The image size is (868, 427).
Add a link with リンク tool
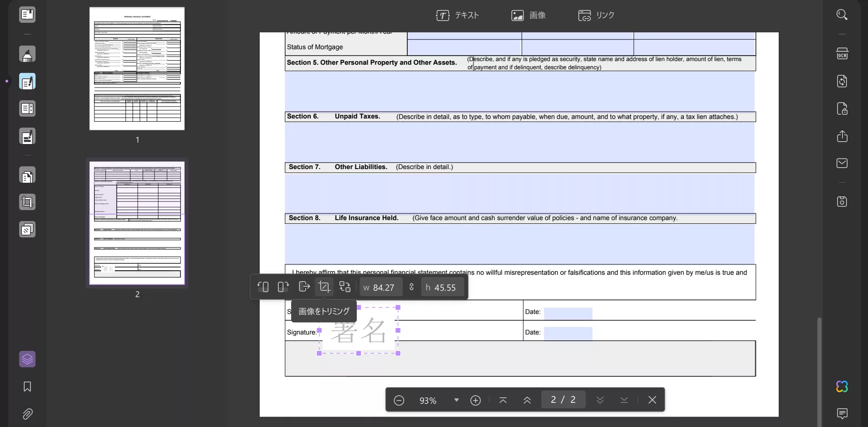click(596, 15)
